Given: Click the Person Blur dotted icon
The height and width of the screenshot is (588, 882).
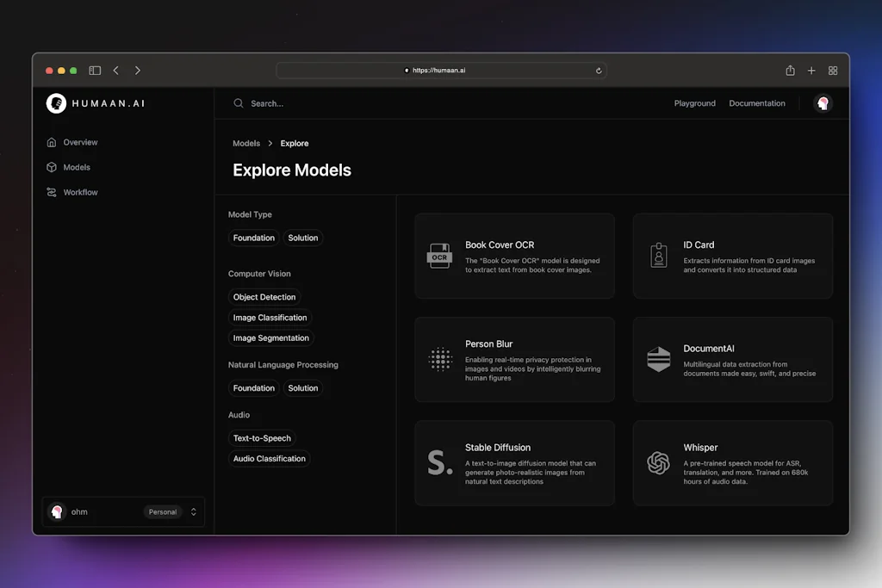Looking at the screenshot, I should pyautogui.click(x=439, y=360).
